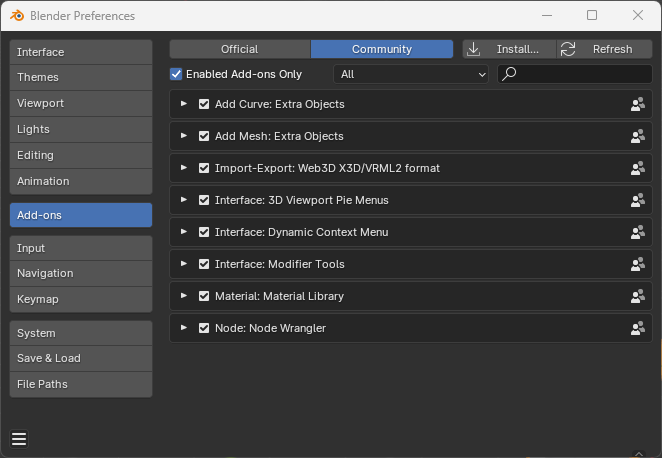This screenshot has height=458, width=662.
Task: Open Keymap preferences section
Action: [81, 300]
